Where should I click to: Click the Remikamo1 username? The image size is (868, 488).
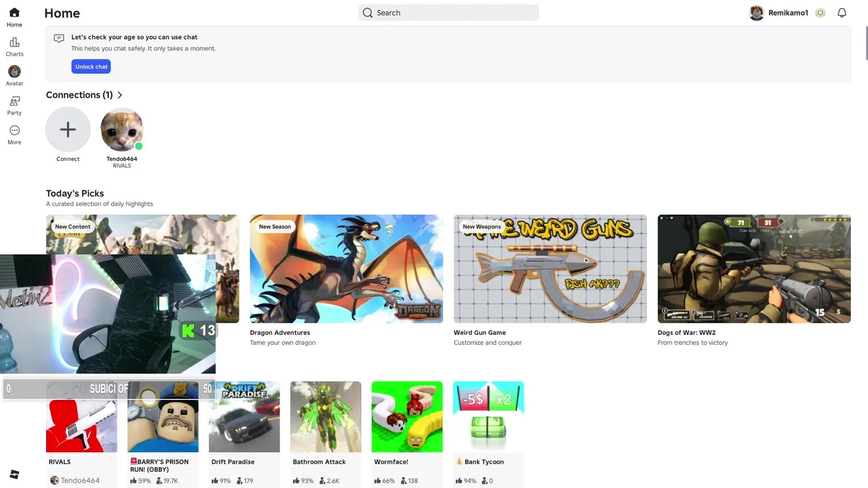point(788,13)
